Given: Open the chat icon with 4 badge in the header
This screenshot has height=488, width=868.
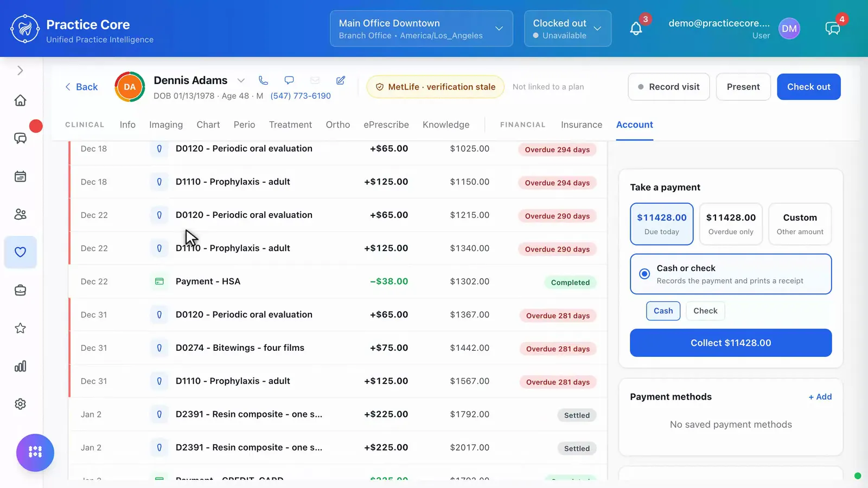Looking at the screenshot, I should click(x=833, y=29).
